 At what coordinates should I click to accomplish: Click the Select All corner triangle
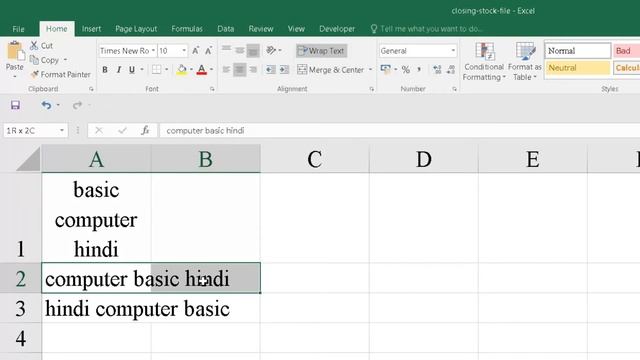click(28, 159)
